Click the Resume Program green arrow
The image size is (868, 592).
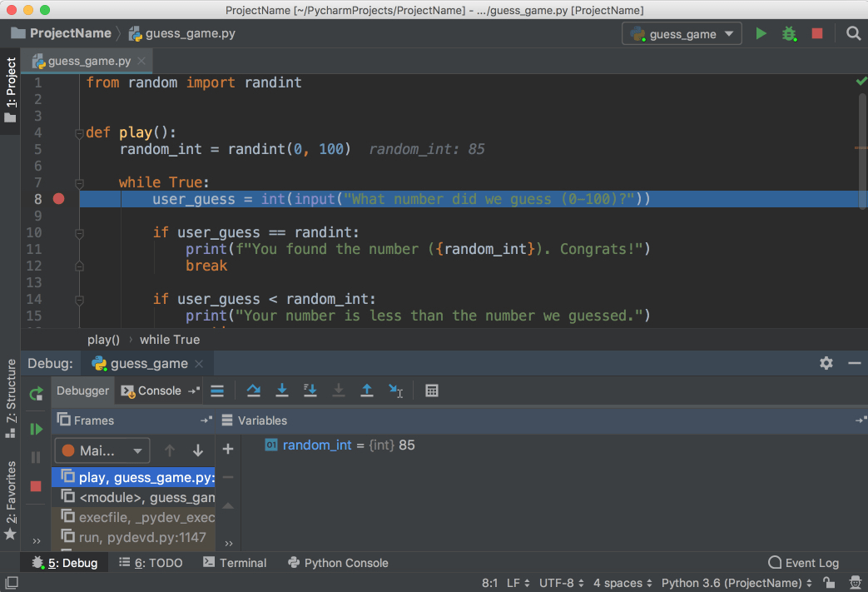click(36, 429)
